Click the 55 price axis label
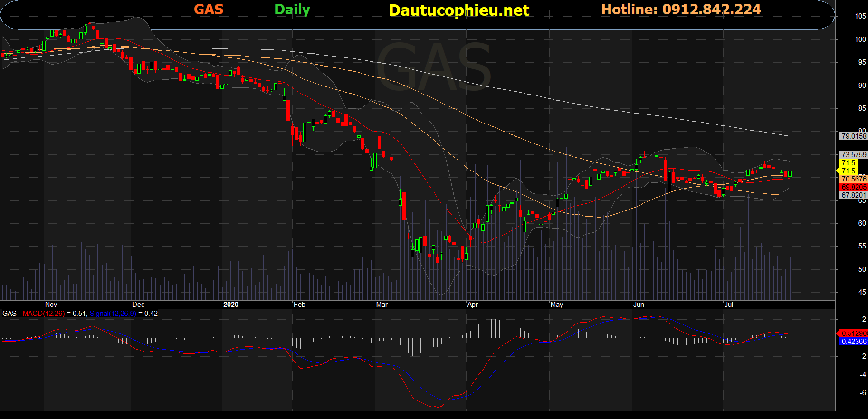This screenshot has width=868, height=419. [x=862, y=246]
